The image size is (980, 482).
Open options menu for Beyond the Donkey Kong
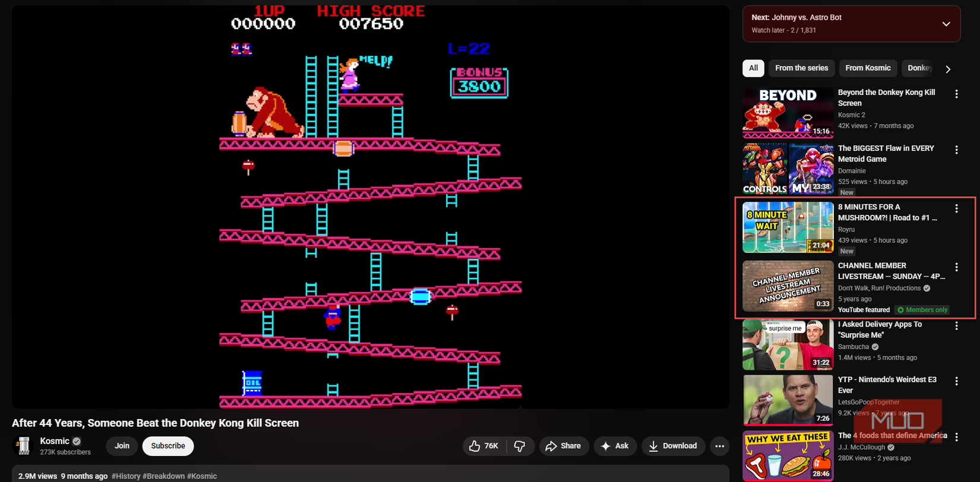[956, 94]
